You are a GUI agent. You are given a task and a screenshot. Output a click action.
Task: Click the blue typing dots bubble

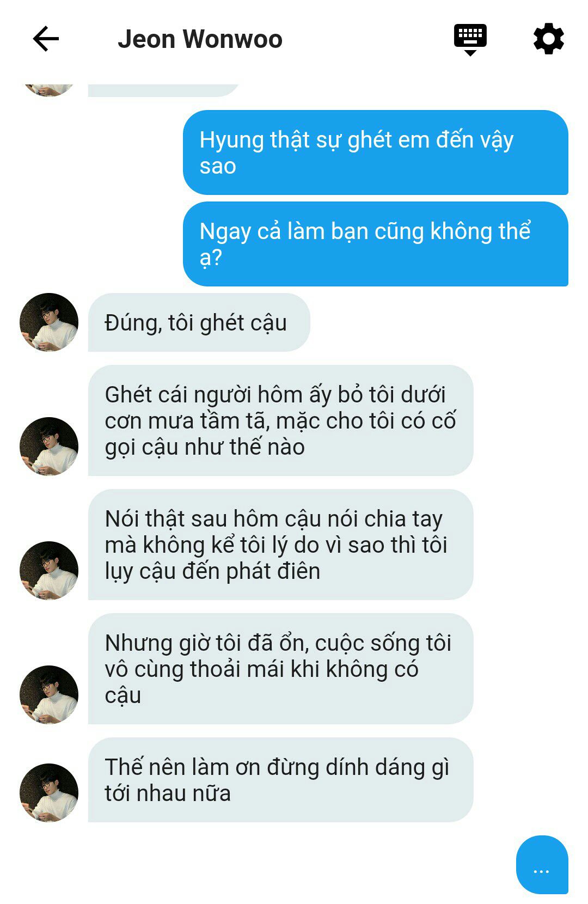click(x=542, y=864)
